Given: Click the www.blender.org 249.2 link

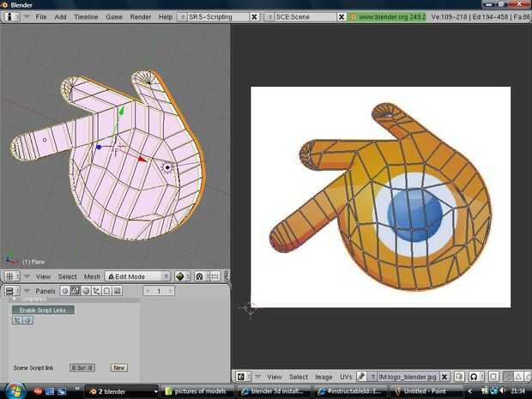Looking at the screenshot, I should [388, 16].
